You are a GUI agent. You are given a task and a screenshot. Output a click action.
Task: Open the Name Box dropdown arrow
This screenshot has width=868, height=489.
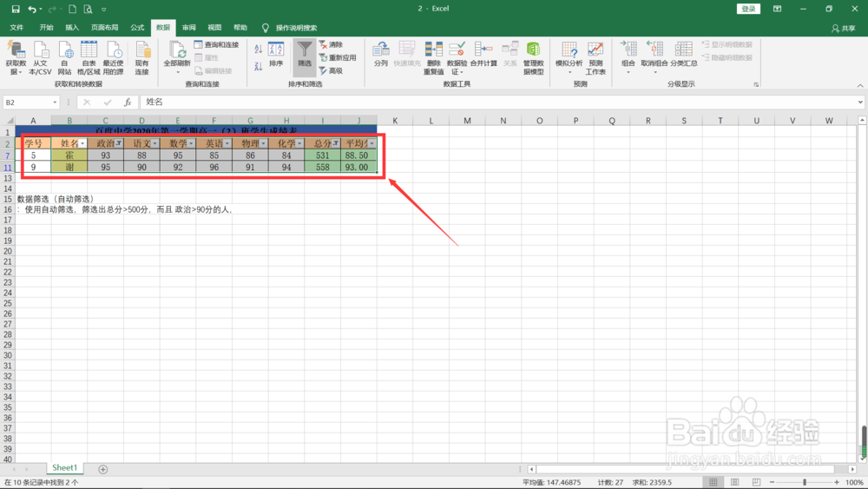[x=54, y=102]
